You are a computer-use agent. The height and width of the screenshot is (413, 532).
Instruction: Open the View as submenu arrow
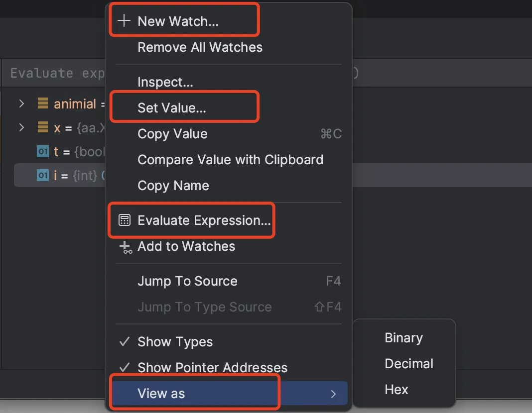click(x=333, y=394)
